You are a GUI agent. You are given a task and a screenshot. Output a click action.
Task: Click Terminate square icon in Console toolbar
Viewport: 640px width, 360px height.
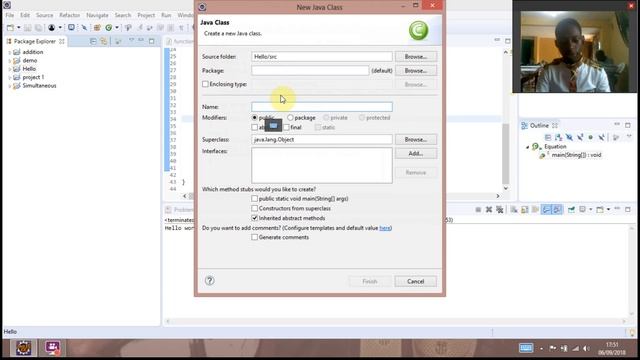[478, 209]
